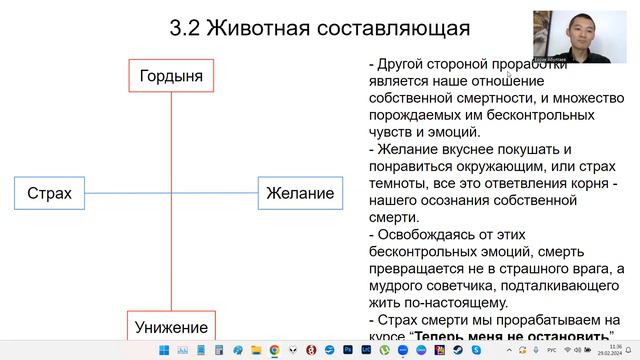This screenshot has height=360, width=640.
Task: Open Skype from the taskbar
Action: pyautogui.click(x=476, y=350)
